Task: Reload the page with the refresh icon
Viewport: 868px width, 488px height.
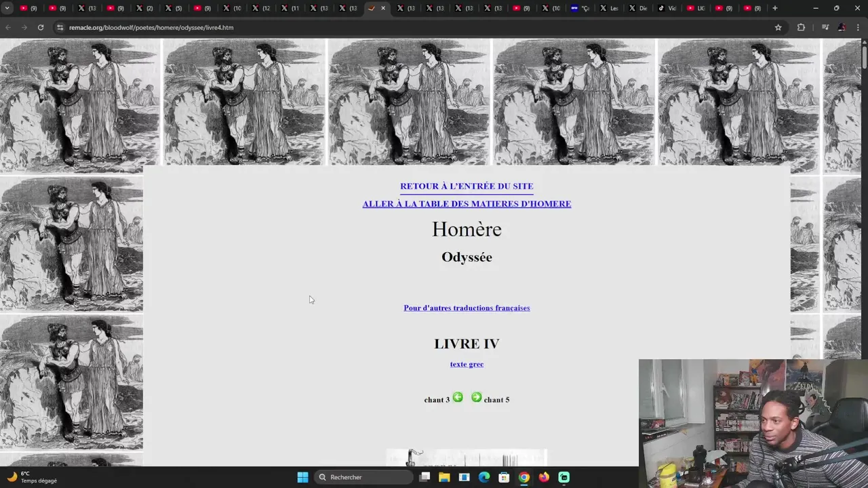Action: click(41, 27)
